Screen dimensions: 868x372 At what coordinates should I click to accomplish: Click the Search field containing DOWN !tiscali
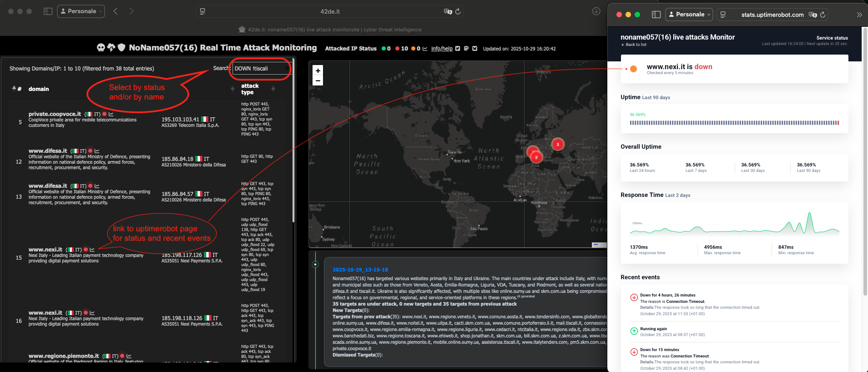pos(260,69)
